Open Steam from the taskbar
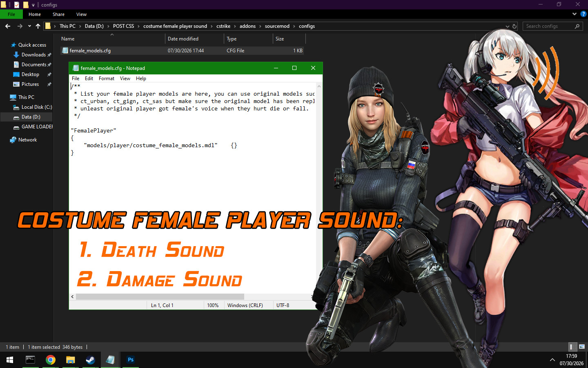This screenshot has width=588, height=368. point(90,360)
